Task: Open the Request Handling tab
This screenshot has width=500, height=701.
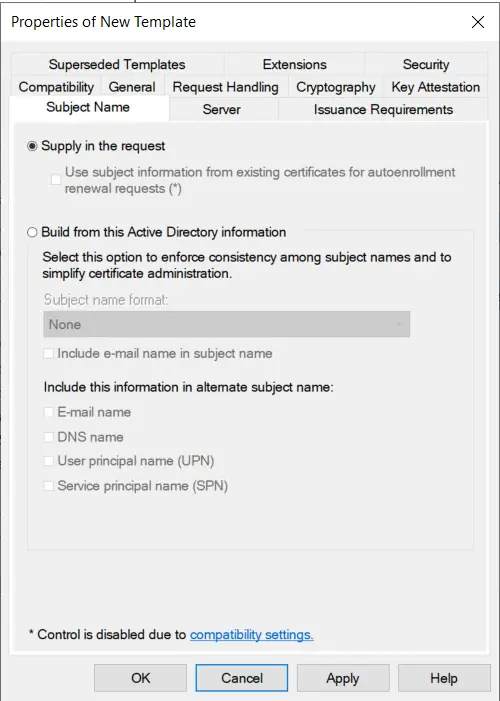Action: [x=225, y=87]
